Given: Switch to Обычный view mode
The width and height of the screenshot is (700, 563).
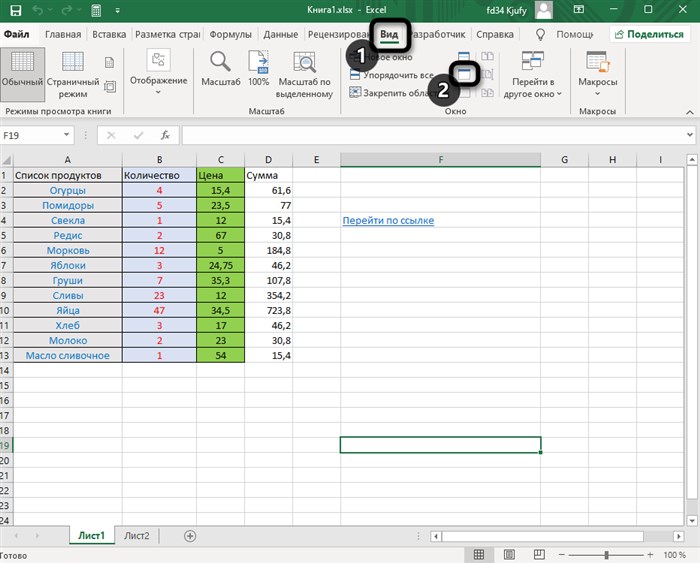Looking at the screenshot, I should 22,74.
